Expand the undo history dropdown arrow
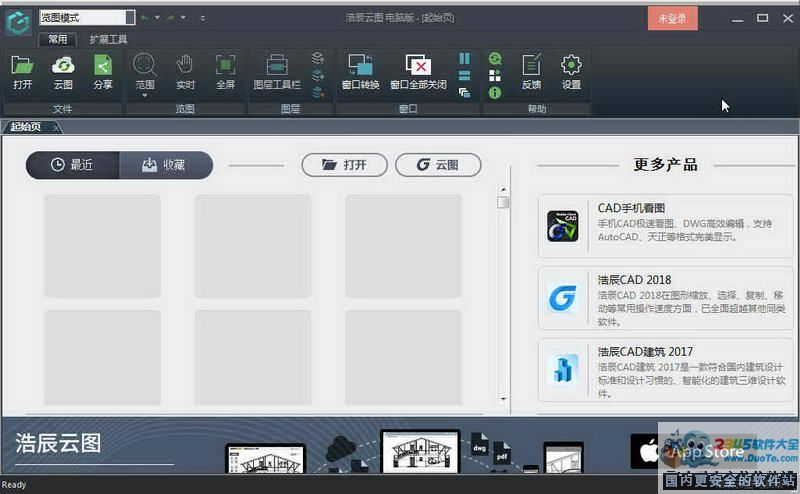 pyautogui.click(x=157, y=18)
